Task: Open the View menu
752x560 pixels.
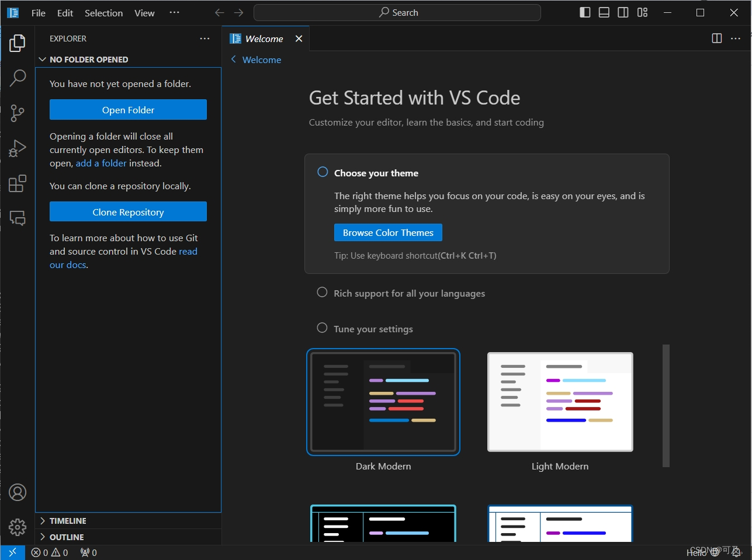Action: [145, 13]
